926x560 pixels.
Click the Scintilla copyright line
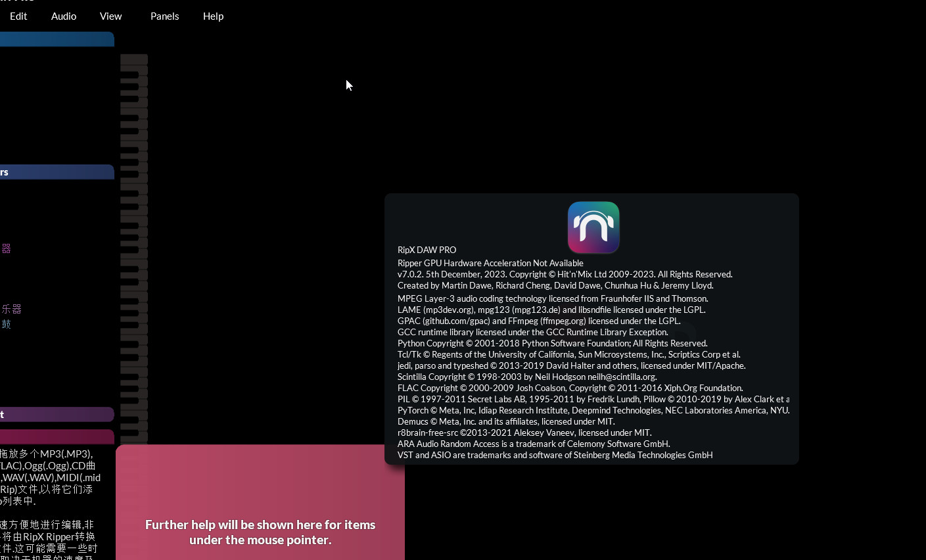pos(527,377)
